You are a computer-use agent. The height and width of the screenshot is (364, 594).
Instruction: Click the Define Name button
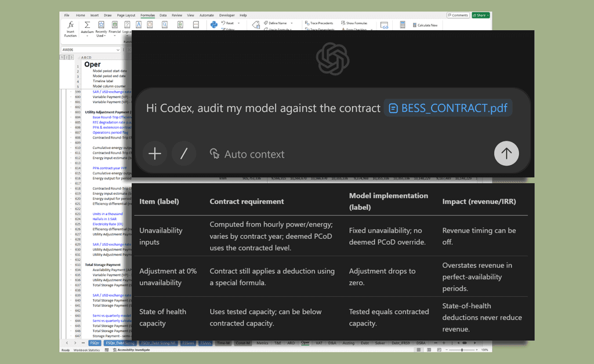click(x=276, y=23)
